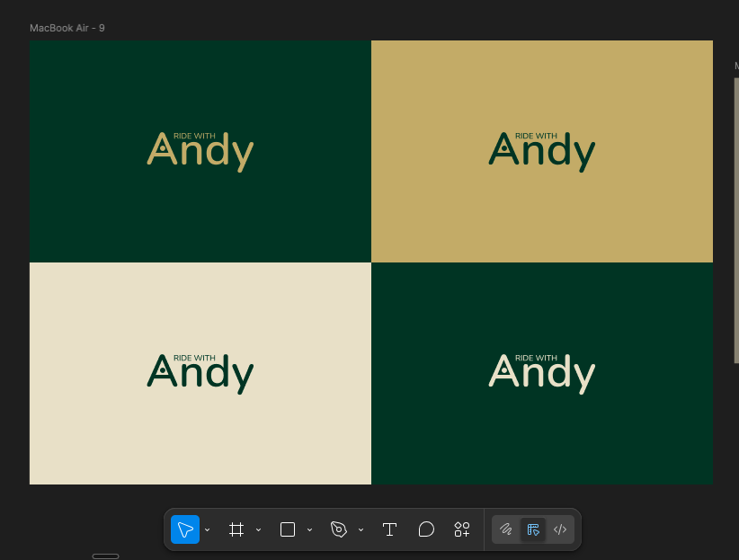Open the Actions and components tool
The height and width of the screenshot is (560, 739).
(462, 529)
